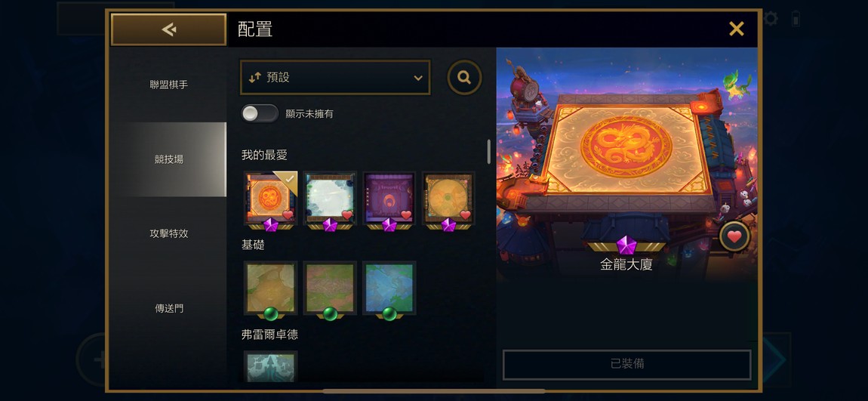Expand the 預設 sort dropdown

pos(335,78)
